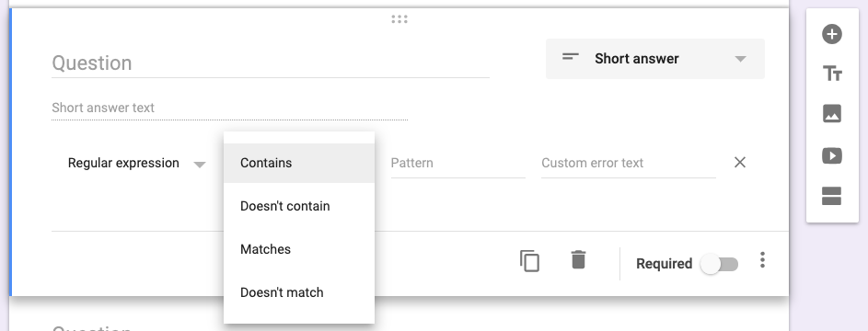This screenshot has width=868, height=331.
Task: Click the Add video icon
Action: click(832, 155)
